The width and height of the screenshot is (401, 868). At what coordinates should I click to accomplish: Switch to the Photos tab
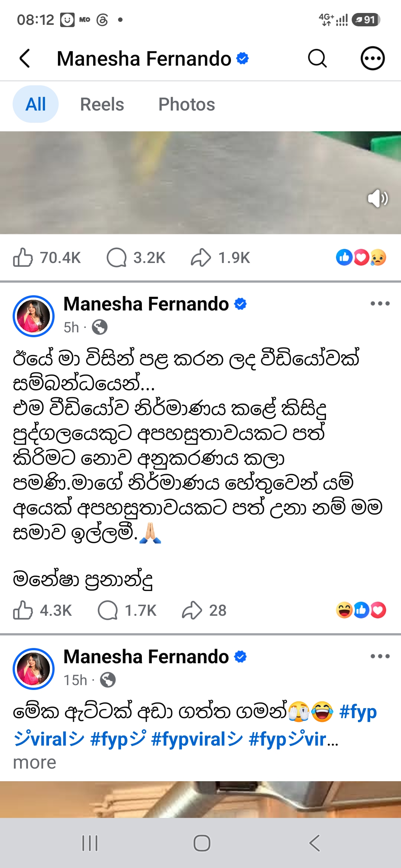[187, 104]
